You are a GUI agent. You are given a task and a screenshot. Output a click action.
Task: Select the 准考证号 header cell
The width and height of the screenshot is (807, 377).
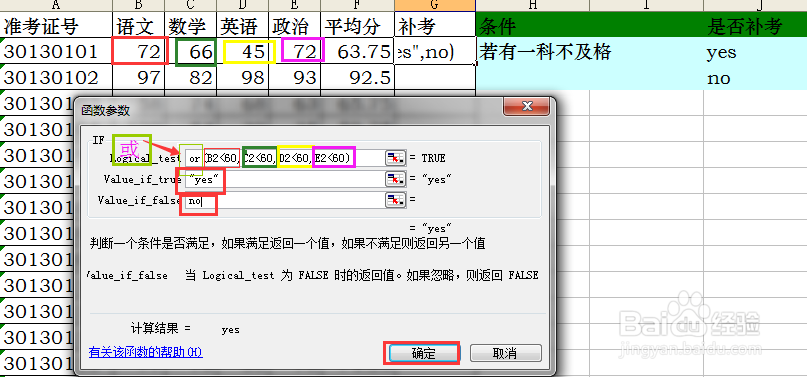56,25
